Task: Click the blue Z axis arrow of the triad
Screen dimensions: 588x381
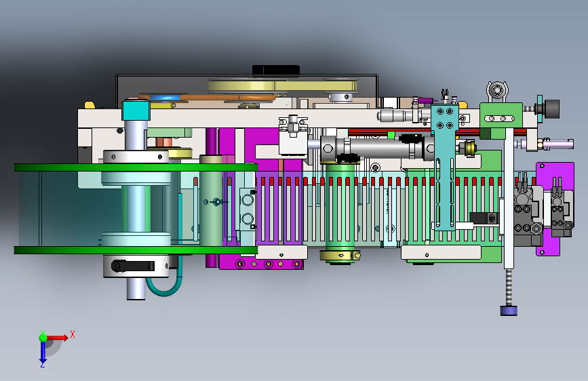Action: click(43, 353)
